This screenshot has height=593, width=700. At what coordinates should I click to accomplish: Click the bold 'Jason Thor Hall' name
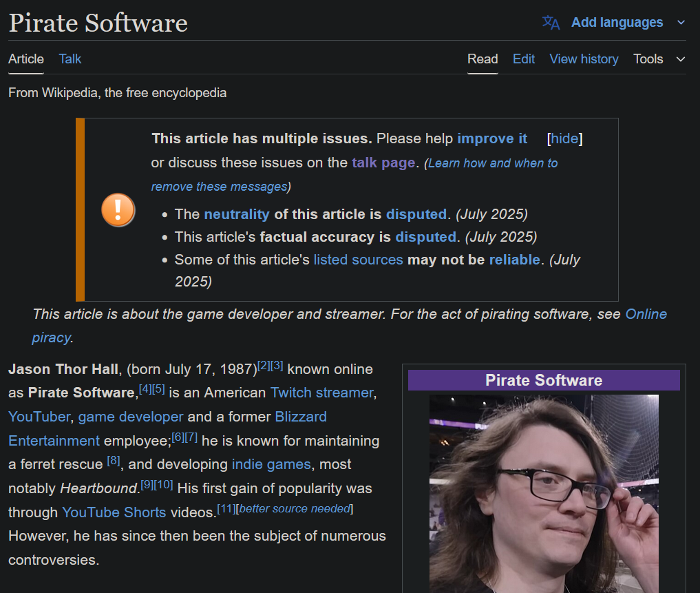63,370
